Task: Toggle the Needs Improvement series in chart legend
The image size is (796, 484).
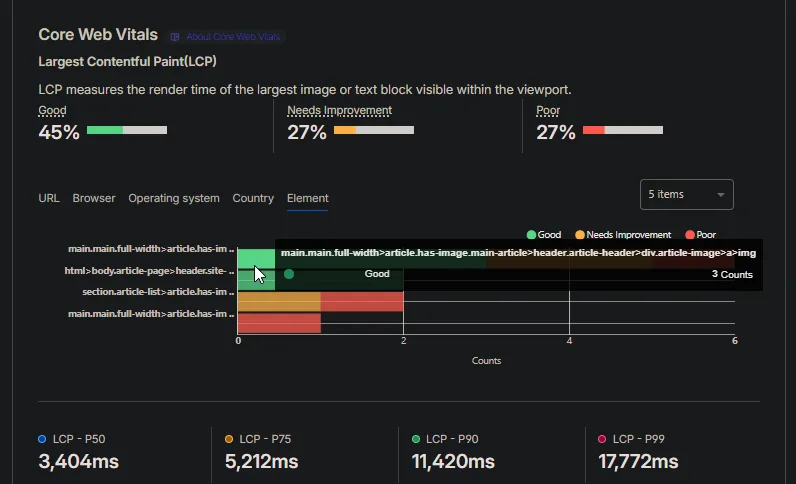Action: [x=621, y=235]
